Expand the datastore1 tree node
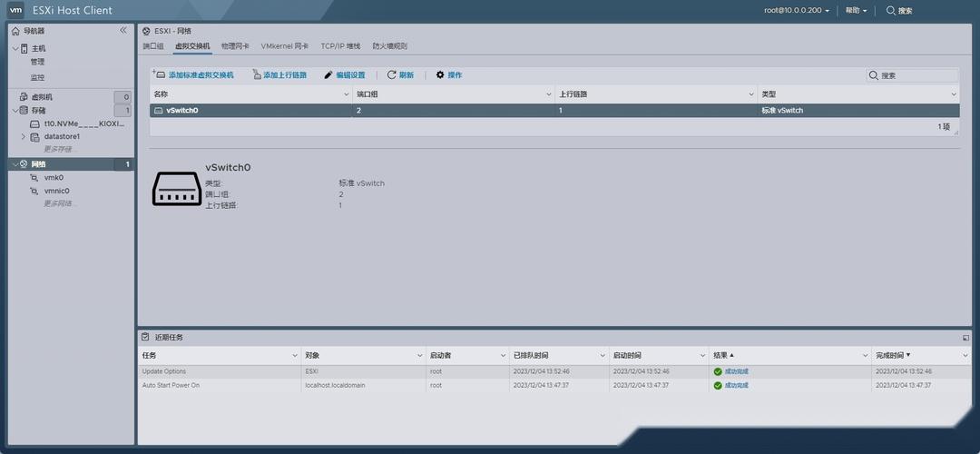 pos(24,136)
